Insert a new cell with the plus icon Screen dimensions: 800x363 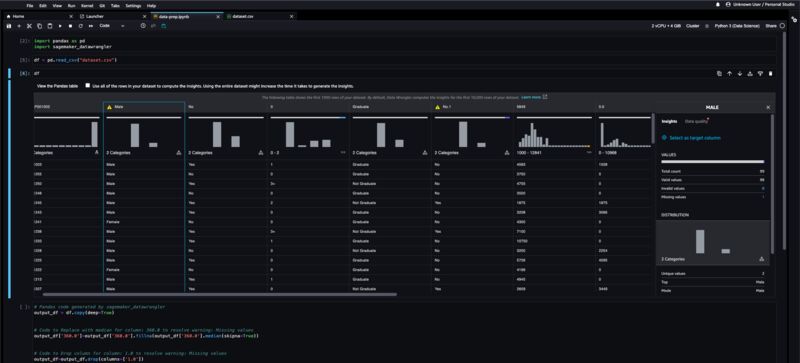tap(19, 26)
